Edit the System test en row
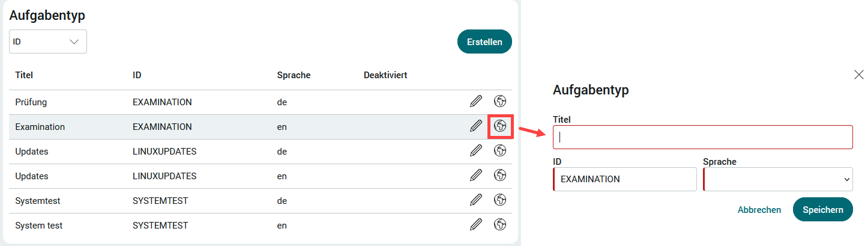The image size is (868, 246). [x=476, y=225]
